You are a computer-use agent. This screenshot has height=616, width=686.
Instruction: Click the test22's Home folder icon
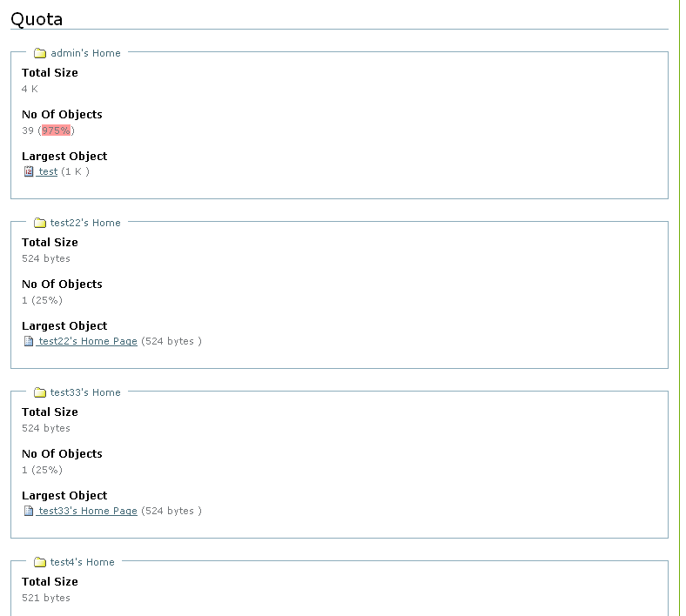tap(40, 223)
